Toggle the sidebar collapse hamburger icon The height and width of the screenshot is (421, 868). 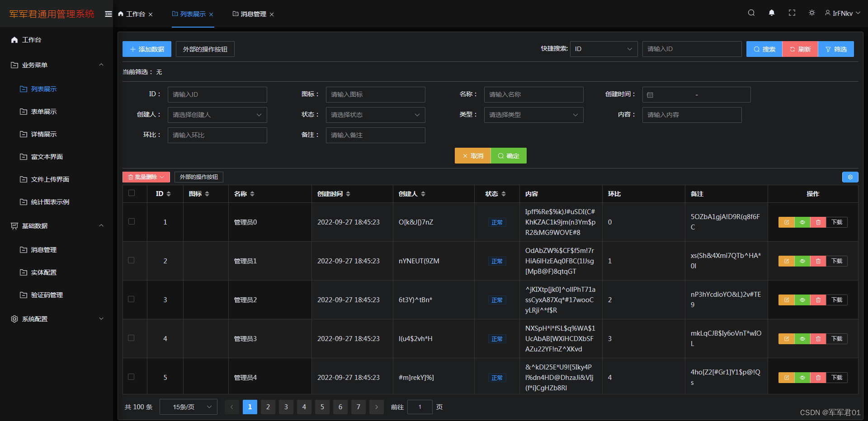[x=108, y=14]
